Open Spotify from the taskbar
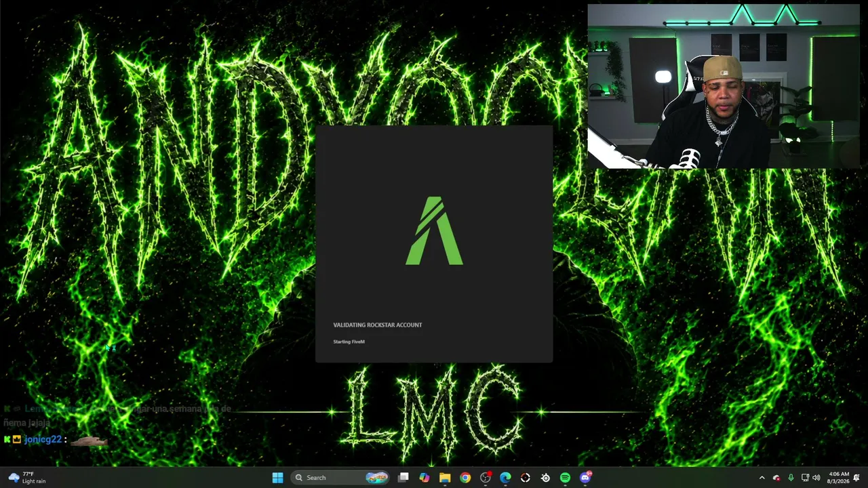868x488 pixels. pyautogui.click(x=566, y=478)
